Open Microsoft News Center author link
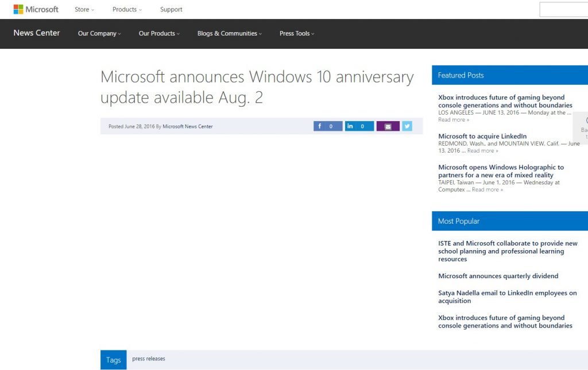This screenshot has height=370, width=588. pyautogui.click(x=188, y=127)
